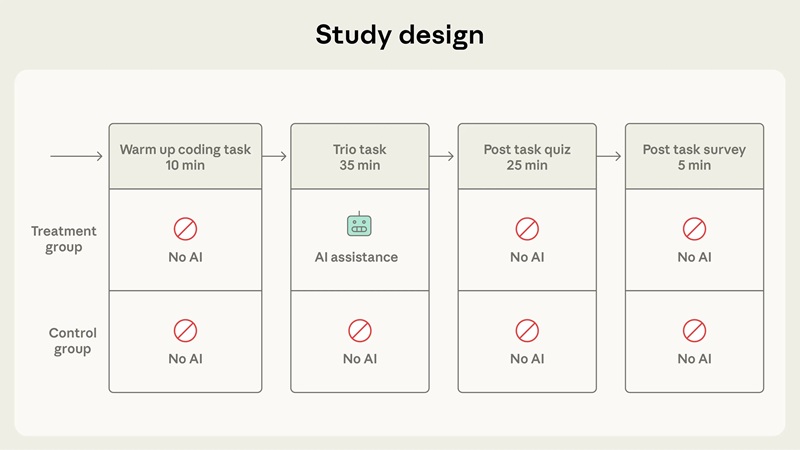Click the Treatment group row label
The image size is (800, 450).
click(x=64, y=239)
